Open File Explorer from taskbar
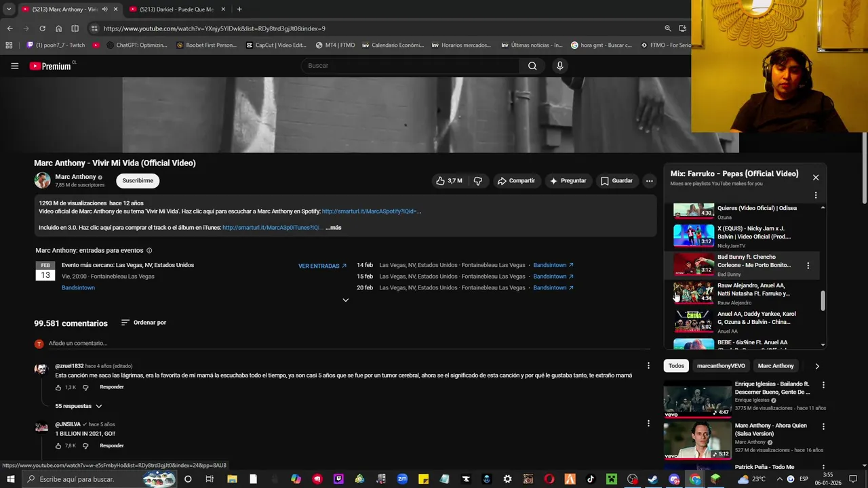868x488 pixels. tap(232, 479)
